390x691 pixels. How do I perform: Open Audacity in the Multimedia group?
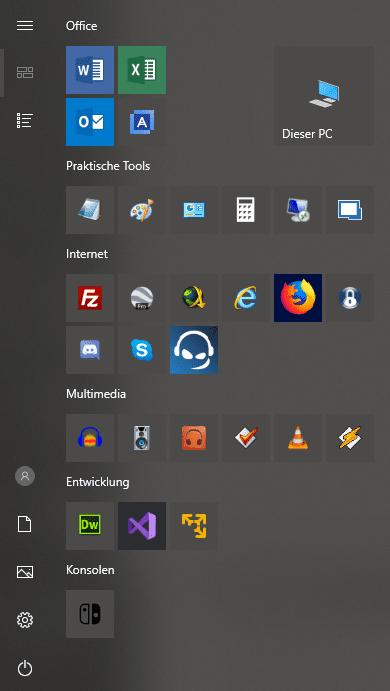tap(90, 438)
